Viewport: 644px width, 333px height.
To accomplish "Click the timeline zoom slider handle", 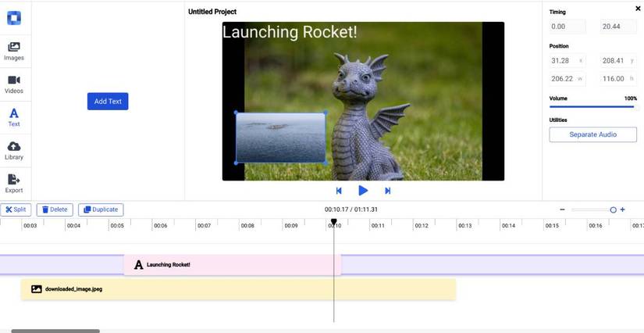I will (x=614, y=209).
